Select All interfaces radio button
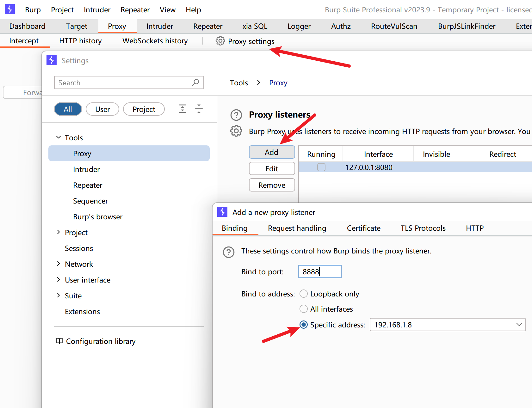 tap(304, 309)
